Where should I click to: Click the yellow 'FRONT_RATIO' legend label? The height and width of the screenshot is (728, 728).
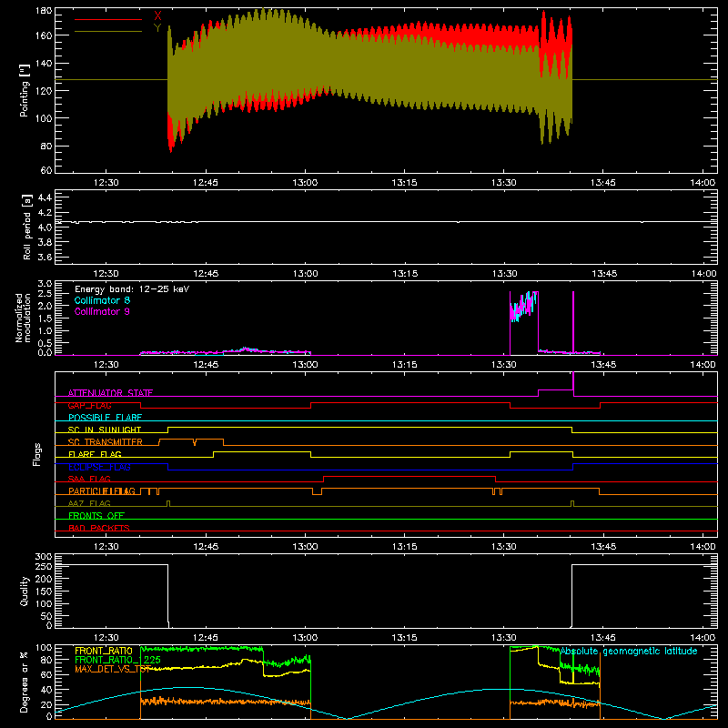[104, 651]
